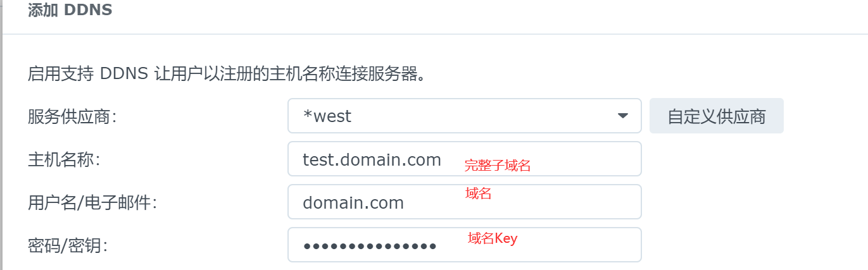
Task: Click the 用户名/电子邮件 label
Action: (92, 203)
